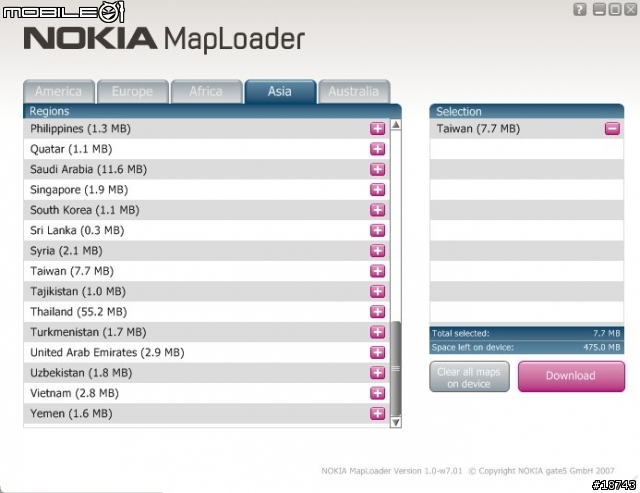The width and height of the screenshot is (640, 493).
Task: Add Taiwan map from Regions list
Action: 378,271
